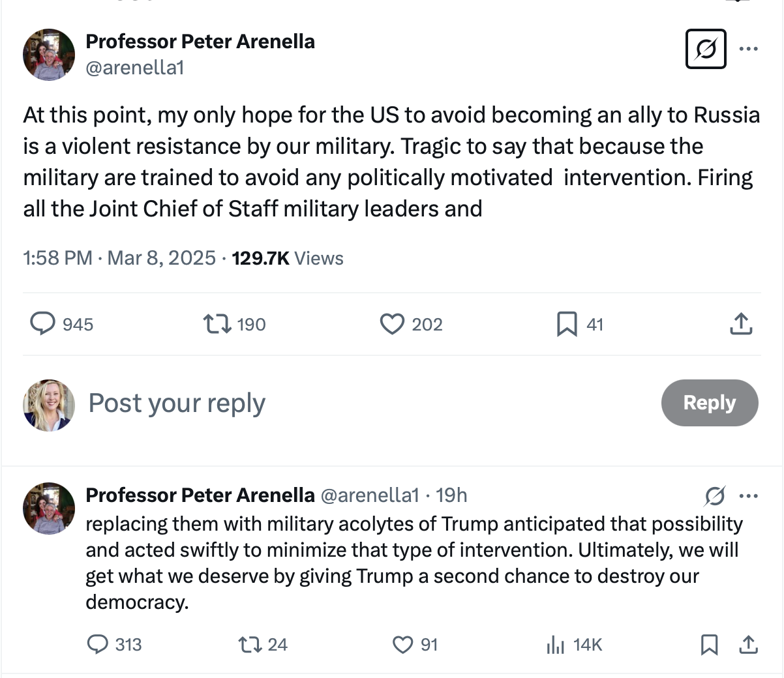Viewport: 784px width, 678px height.
Task: Share the main post via share icon
Action: 741,323
